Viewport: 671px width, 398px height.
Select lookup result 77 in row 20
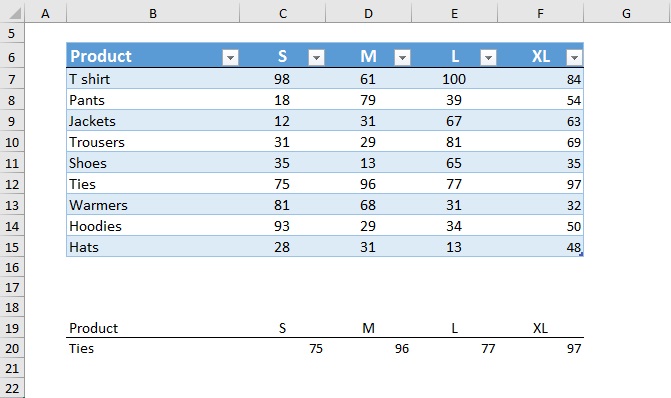coord(454,348)
